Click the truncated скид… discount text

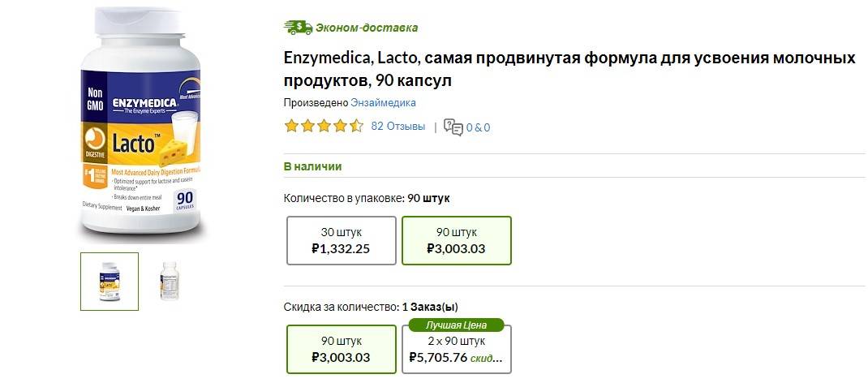click(486, 357)
